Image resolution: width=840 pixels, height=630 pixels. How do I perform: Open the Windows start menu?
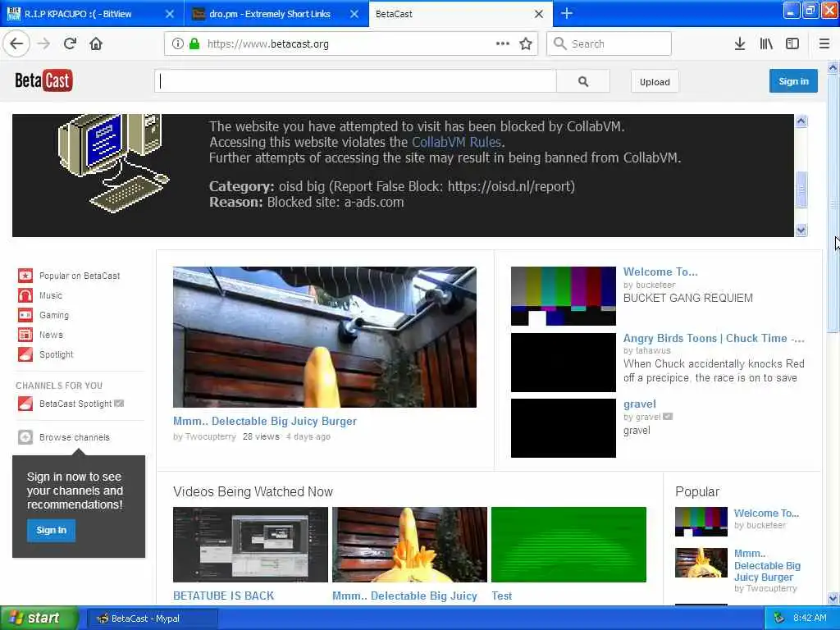point(39,619)
